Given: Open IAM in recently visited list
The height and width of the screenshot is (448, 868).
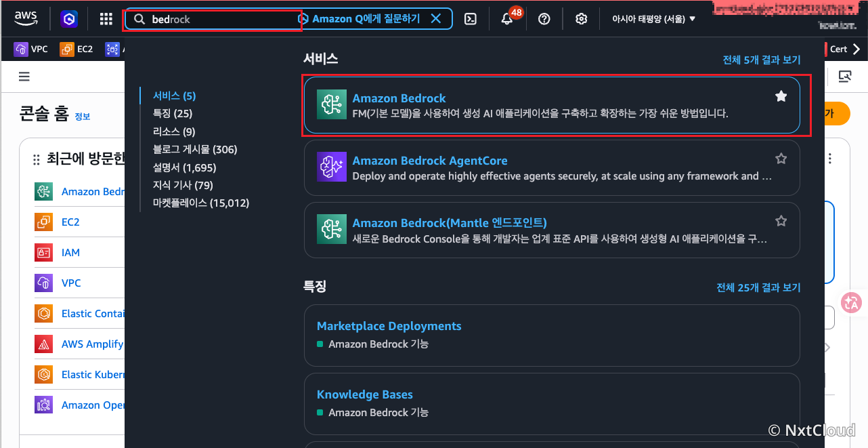Looking at the screenshot, I should coord(70,253).
